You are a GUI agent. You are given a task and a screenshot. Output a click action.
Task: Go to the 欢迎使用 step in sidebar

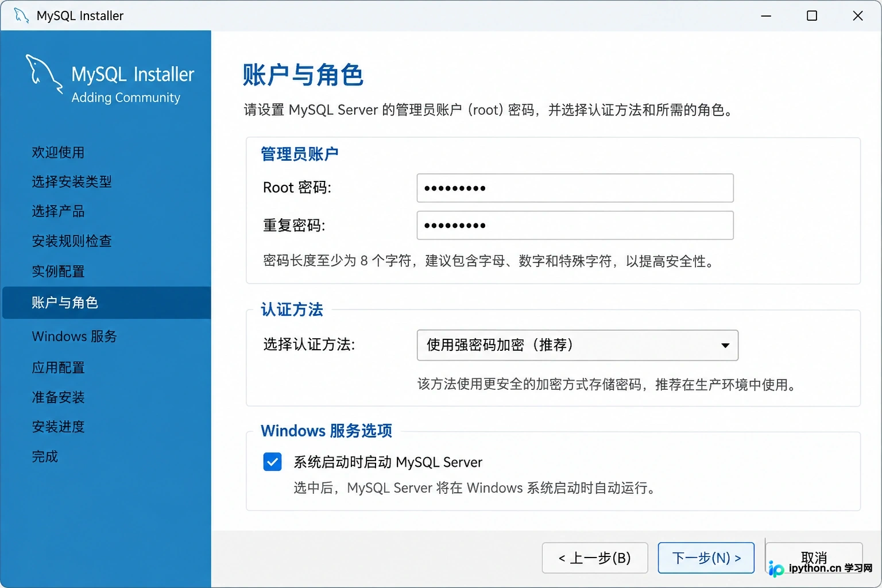tap(58, 152)
